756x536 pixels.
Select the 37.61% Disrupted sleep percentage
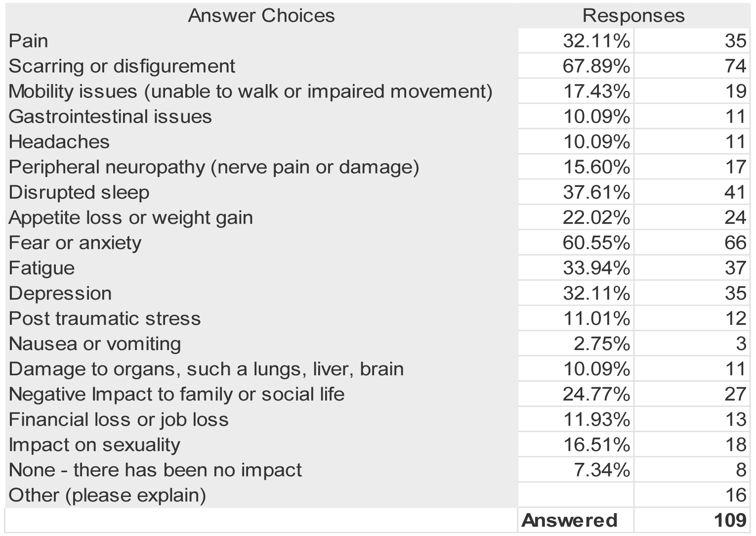(x=596, y=192)
